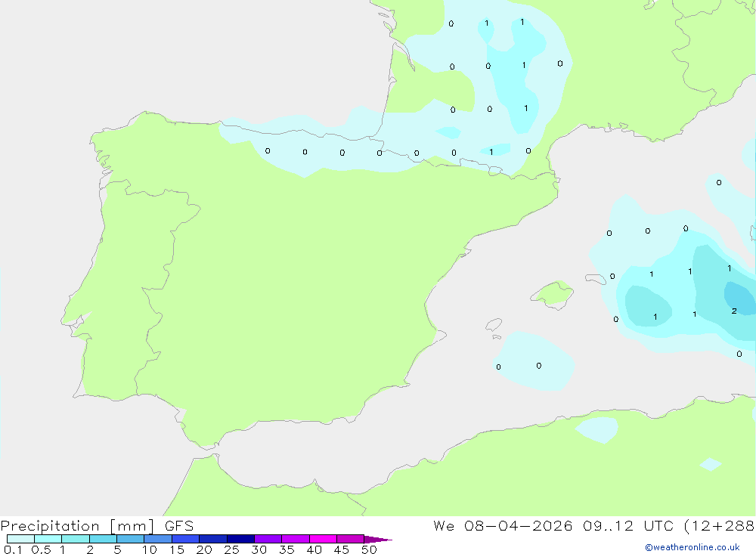Image resolution: width=756 pixels, height=554 pixels.
Task: Click the Ibiza island on the map
Action: click(x=494, y=325)
